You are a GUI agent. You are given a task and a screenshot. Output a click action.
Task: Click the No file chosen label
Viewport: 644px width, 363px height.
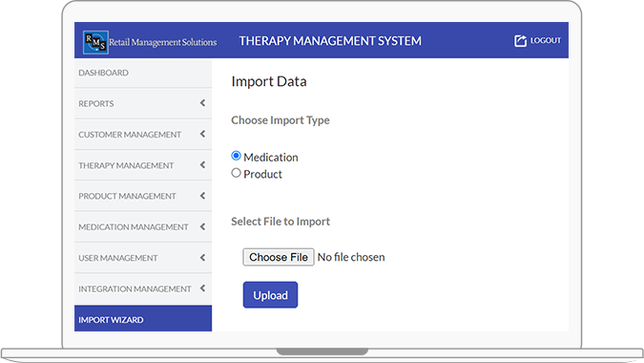[x=351, y=257]
